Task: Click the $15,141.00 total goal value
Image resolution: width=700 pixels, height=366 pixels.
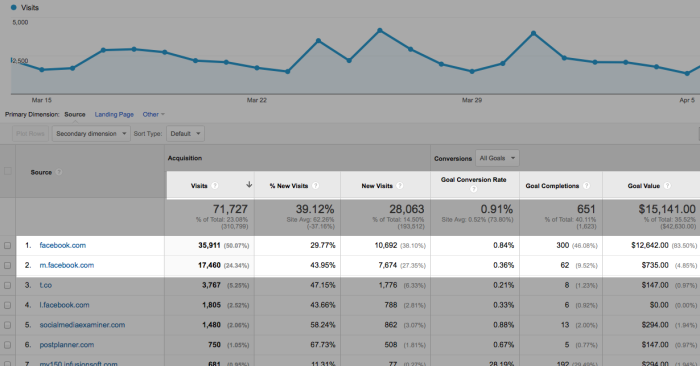Action: (667, 209)
